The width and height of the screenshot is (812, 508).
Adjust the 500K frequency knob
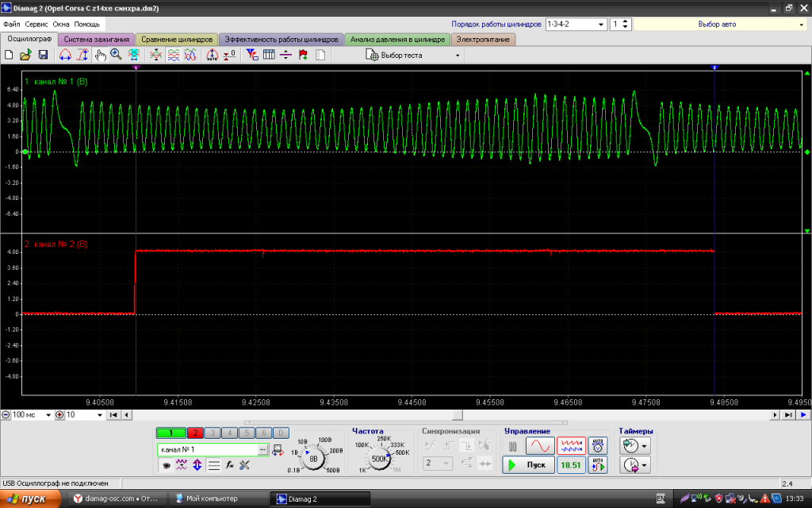[x=379, y=458]
